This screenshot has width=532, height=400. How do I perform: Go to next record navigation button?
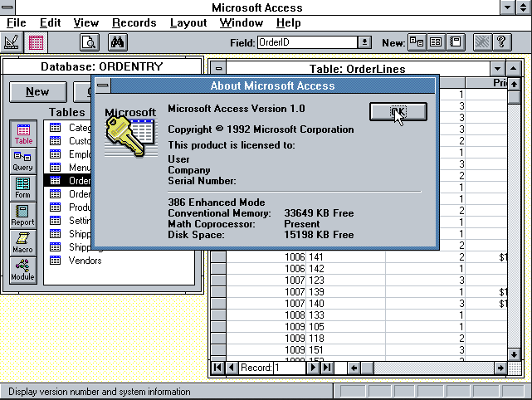[x=313, y=368]
